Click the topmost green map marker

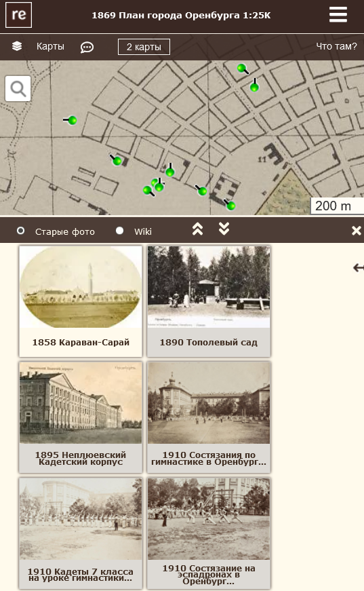point(241,69)
